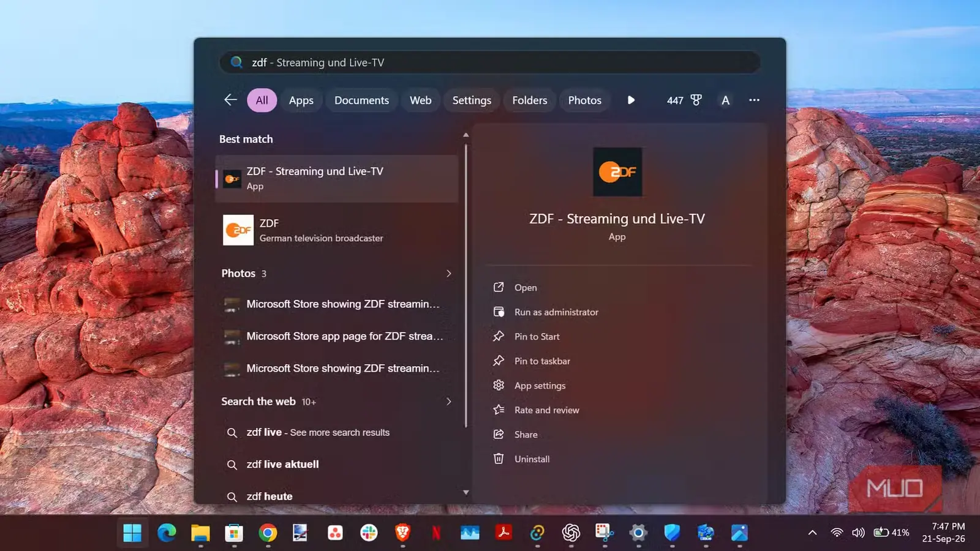Open battery 41% tray indicator
The width and height of the screenshot is (980, 551).
[891, 533]
